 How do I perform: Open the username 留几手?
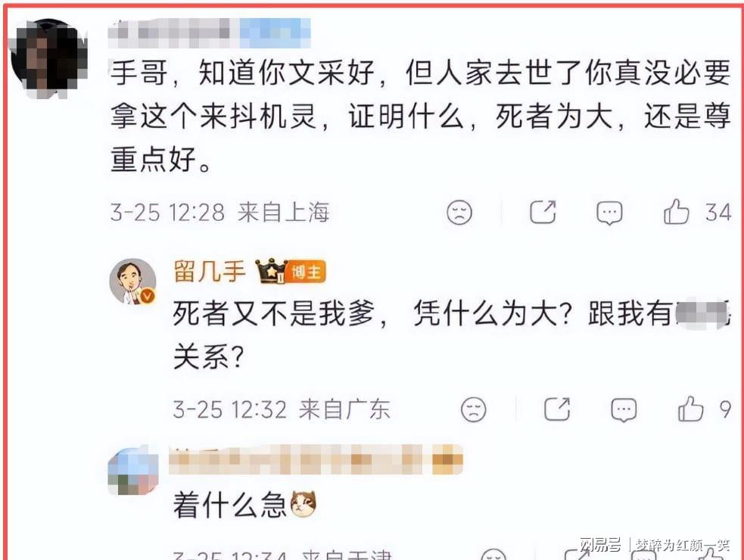pos(209,272)
